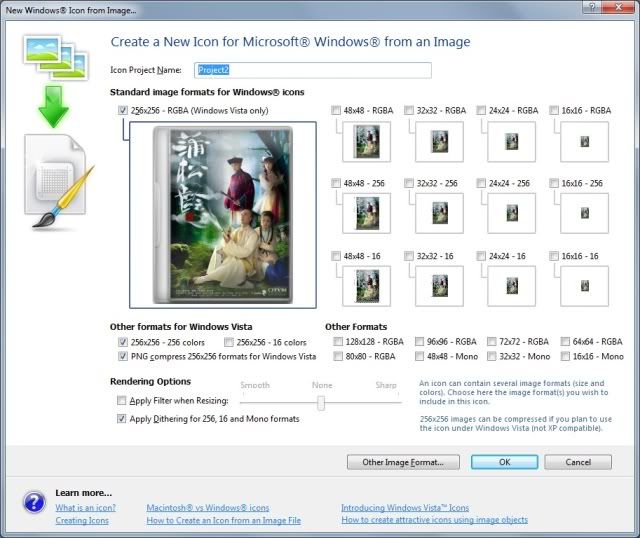Viewport: 640px width, 538px height.
Task: Click the stacked pictures icon above the green arrow
Action: coord(56,58)
